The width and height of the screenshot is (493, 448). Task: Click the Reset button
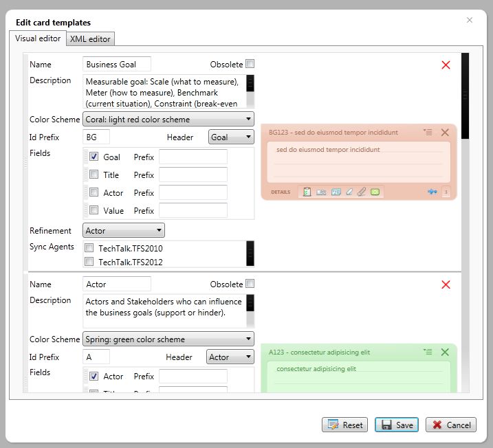click(344, 425)
